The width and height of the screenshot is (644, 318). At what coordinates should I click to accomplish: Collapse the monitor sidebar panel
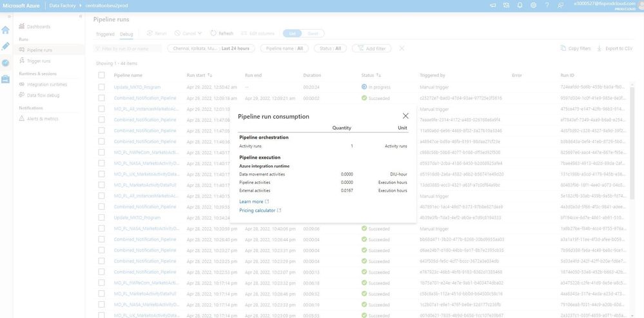click(x=81, y=16)
